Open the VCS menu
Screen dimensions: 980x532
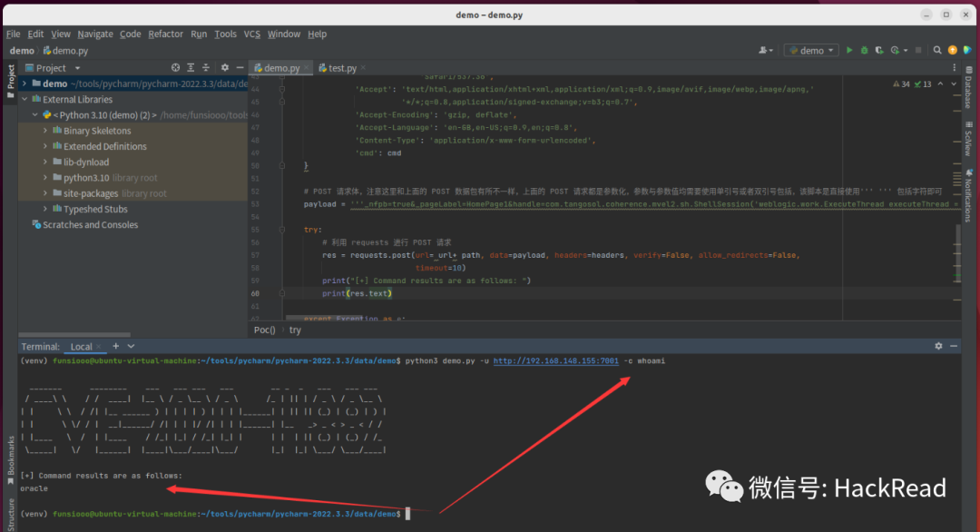coord(252,34)
